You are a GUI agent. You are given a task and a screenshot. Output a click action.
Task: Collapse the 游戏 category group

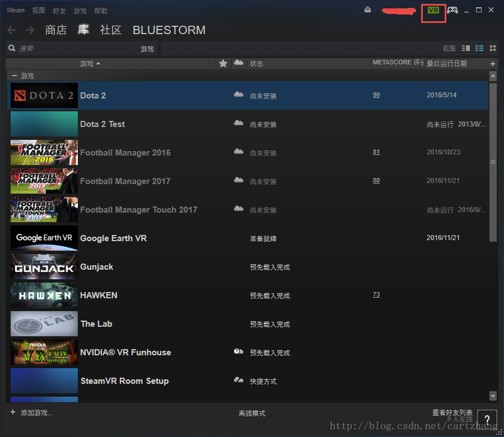(x=14, y=76)
